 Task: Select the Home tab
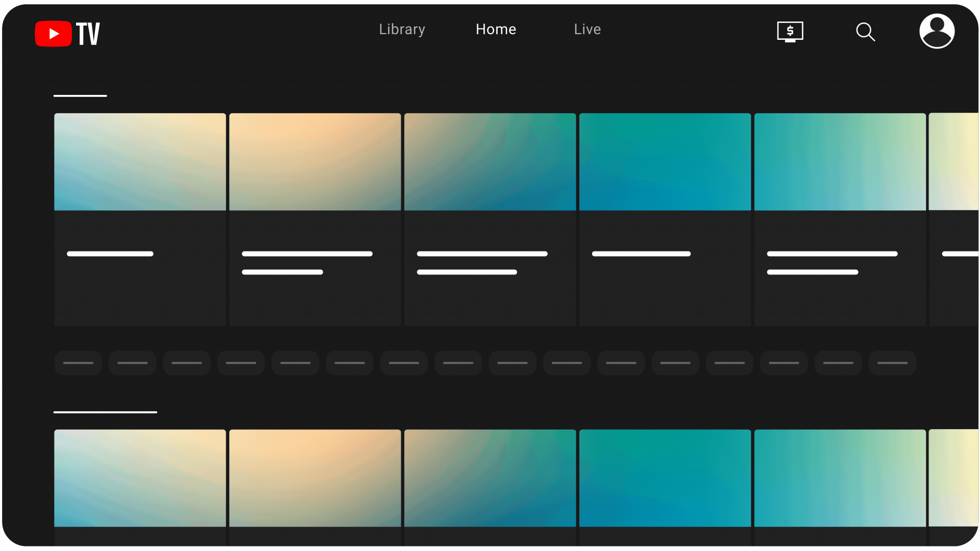click(x=496, y=30)
